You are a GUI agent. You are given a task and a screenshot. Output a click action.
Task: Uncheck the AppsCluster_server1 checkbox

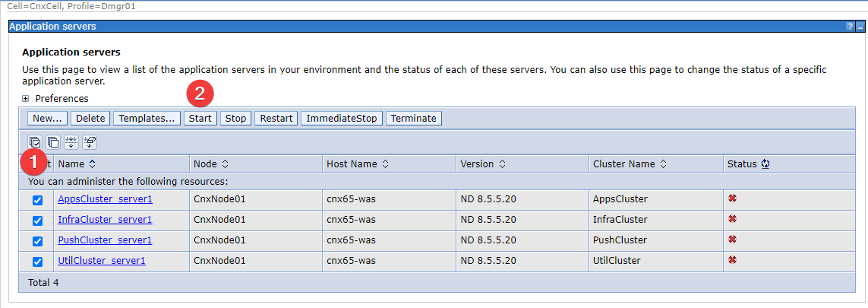coord(37,200)
